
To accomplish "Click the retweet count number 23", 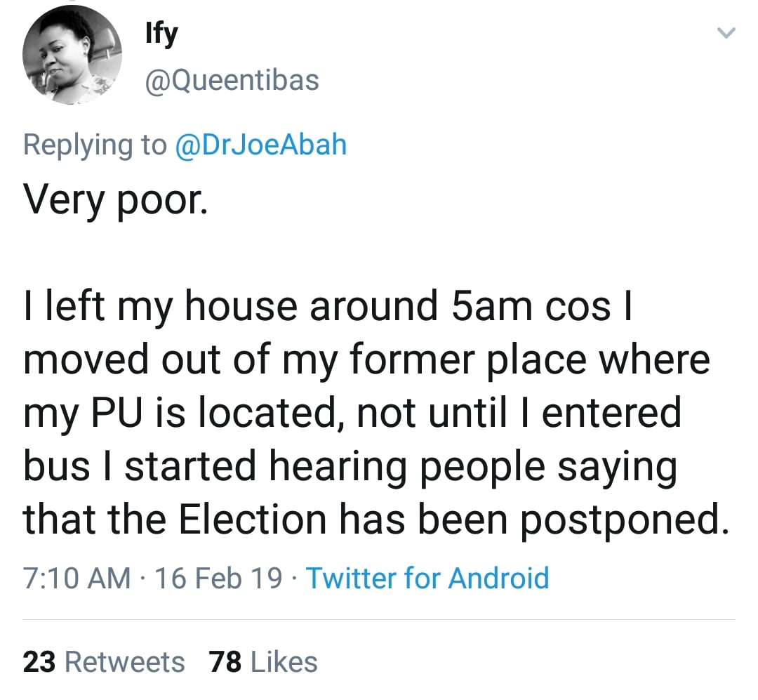I will pyautogui.click(x=39, y=662).
